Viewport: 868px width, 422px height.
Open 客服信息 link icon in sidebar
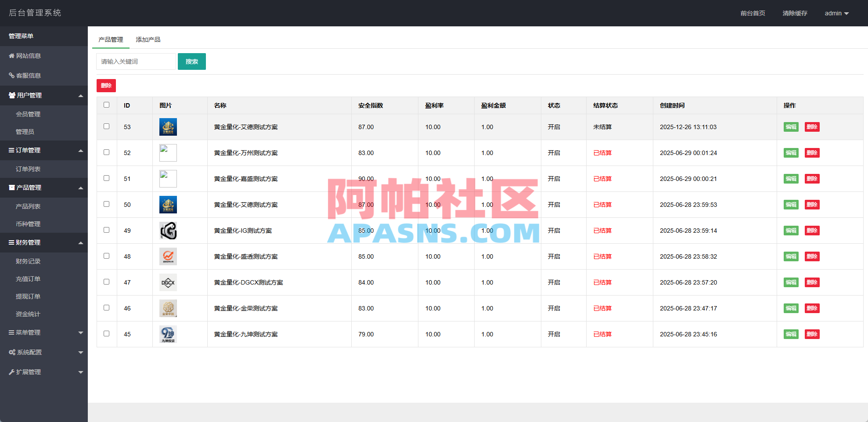click(12, 76)
